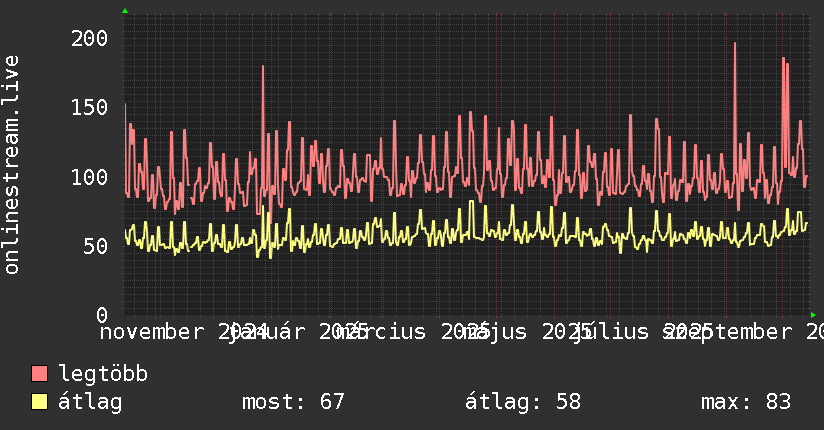Click the 'most: 67' value
Viewport: 824px width, 430px height.
coord(293,402)
